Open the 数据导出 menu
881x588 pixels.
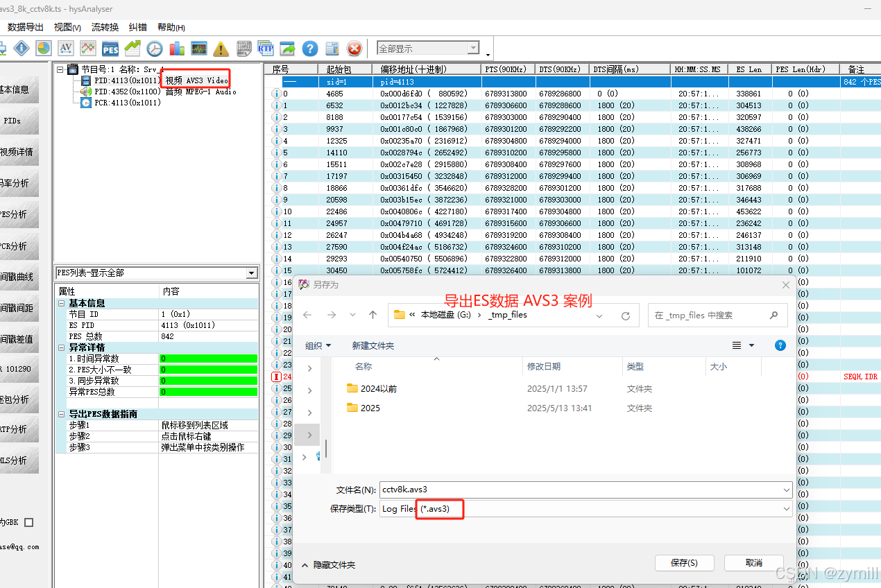[x=25, y=27]
